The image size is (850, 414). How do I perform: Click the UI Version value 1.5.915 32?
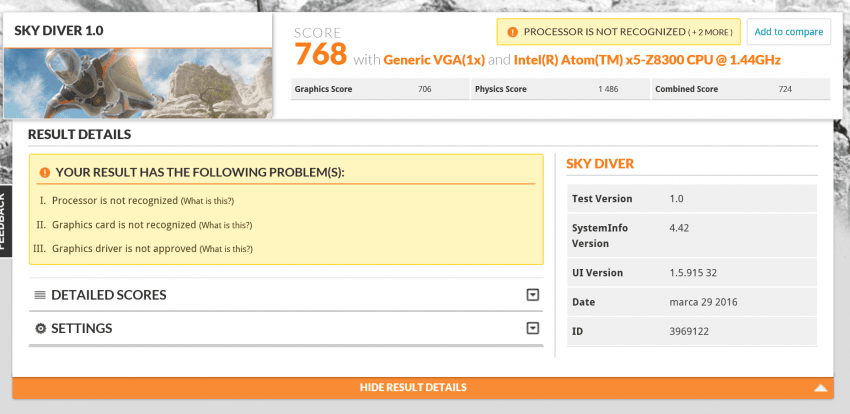pos(693,273)
